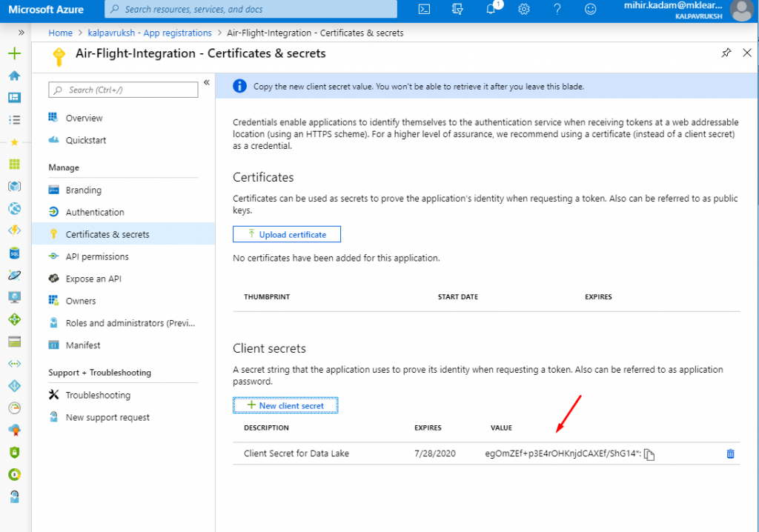759x532 pixels.
Task: Click the blade menu Search (Ctrl+/) field
Action: [x=124, y=90]
